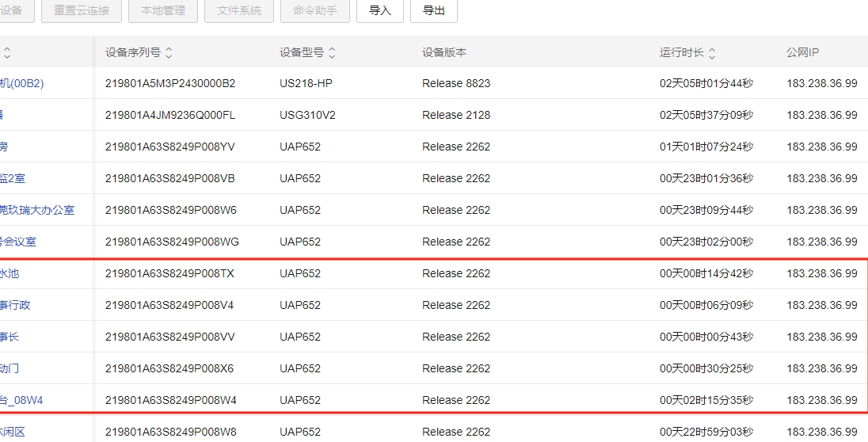Sort by 设备序列号 column sort icon
868x442 pixels.
point(169,53)
